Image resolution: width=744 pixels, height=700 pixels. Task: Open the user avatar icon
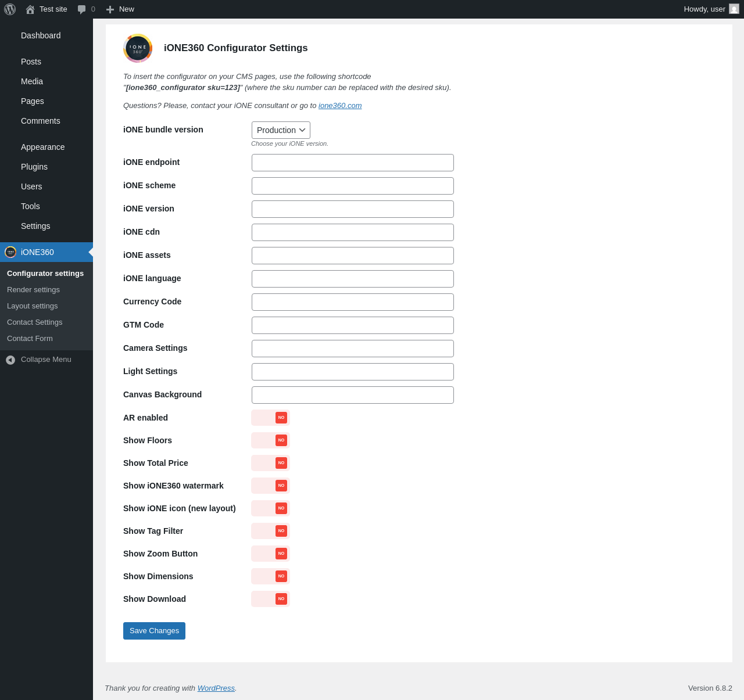[x=734, y=9]
